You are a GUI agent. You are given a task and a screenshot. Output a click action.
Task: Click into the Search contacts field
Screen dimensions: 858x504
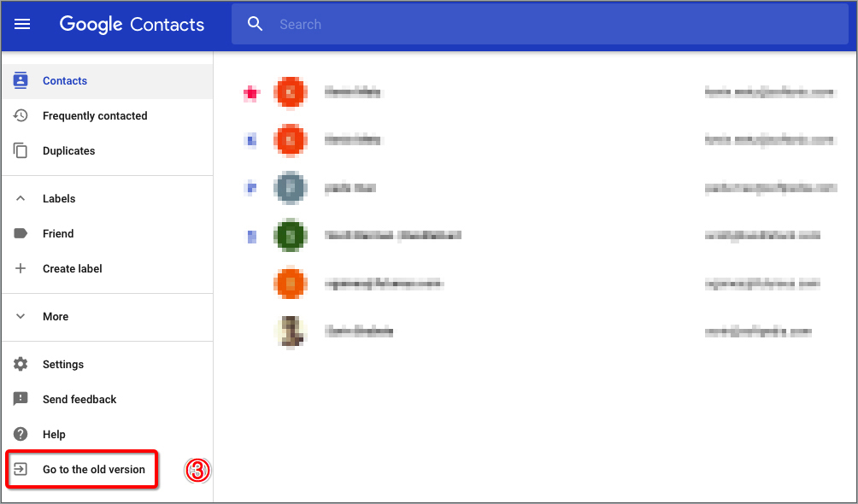pyautogui.click(x=539, y=24)
